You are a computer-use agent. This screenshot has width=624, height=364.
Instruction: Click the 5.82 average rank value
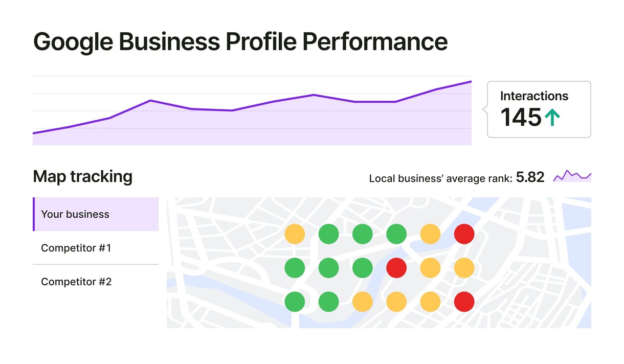[530, 177]
